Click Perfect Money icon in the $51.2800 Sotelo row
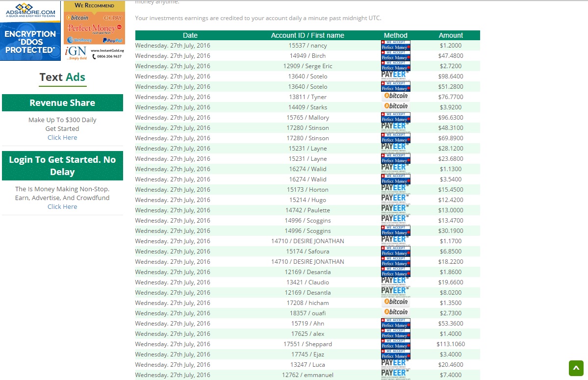588x380 pixels. click(x=396, y=87)
